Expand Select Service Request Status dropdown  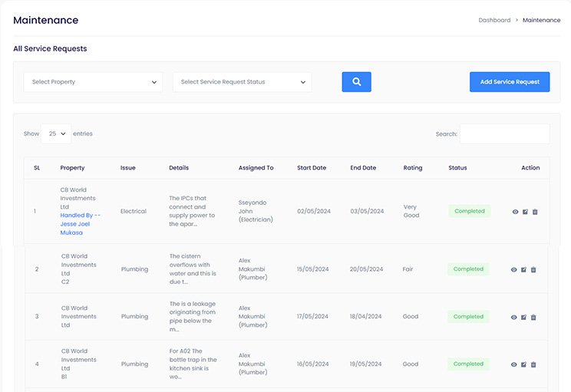242,82
